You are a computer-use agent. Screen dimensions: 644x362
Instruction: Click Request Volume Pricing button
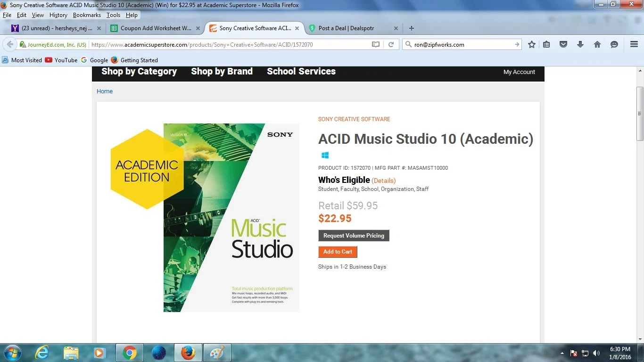tap(354, 236)
